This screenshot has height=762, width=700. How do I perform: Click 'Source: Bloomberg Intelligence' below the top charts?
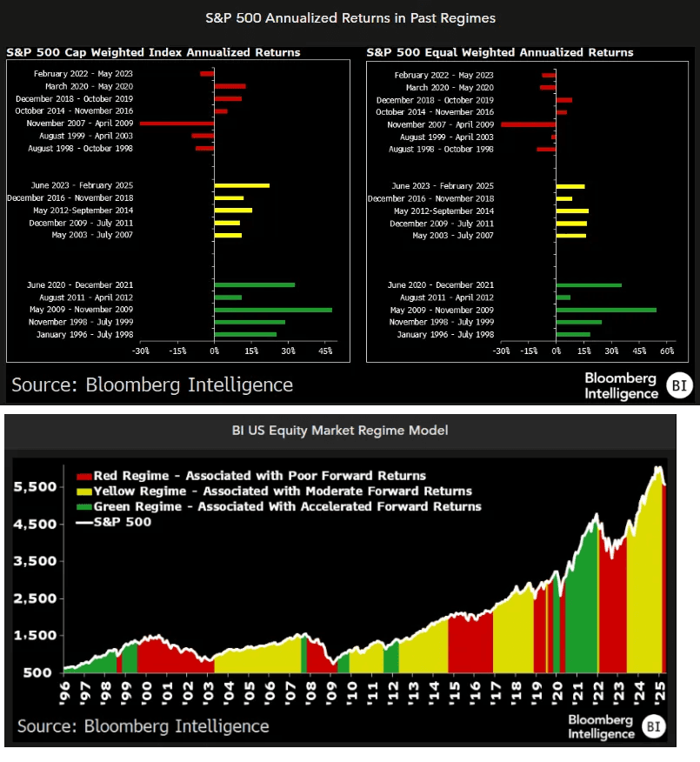[x=152, y=385]
